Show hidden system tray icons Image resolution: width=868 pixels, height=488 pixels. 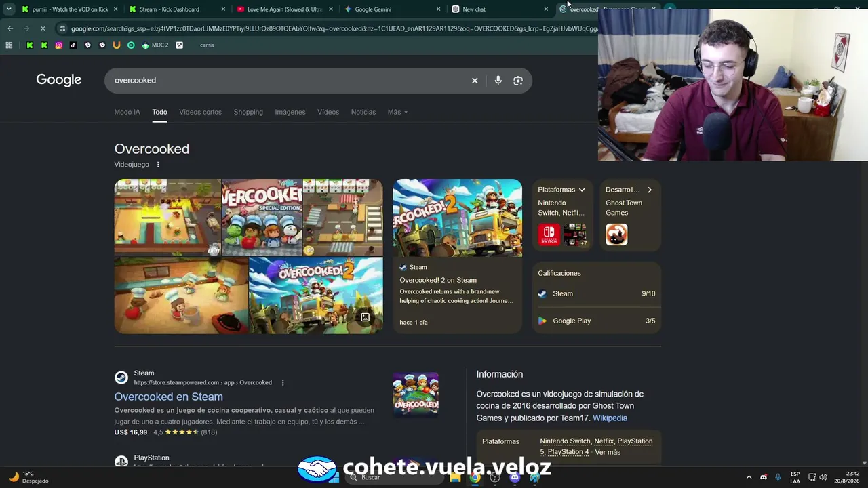click(x=749, y=477)
